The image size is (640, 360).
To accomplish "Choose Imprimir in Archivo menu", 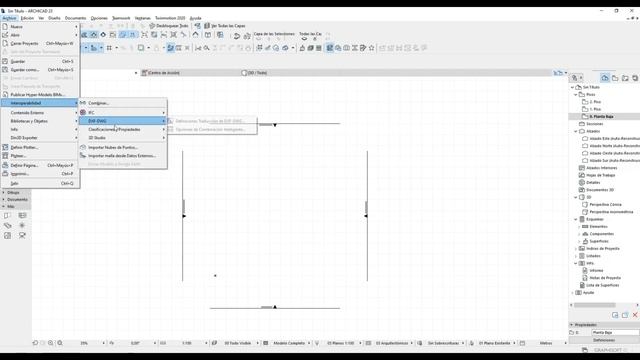I will 40,174.
